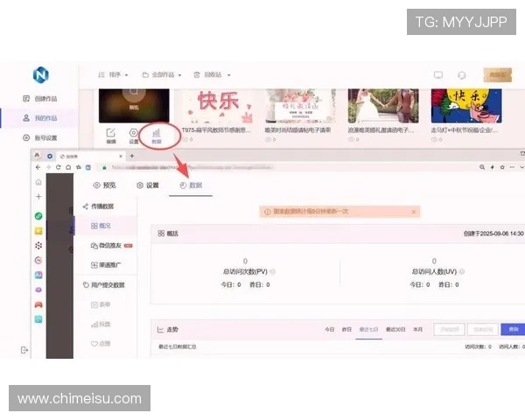Click the 传播数据 section header

click(98, 206)
